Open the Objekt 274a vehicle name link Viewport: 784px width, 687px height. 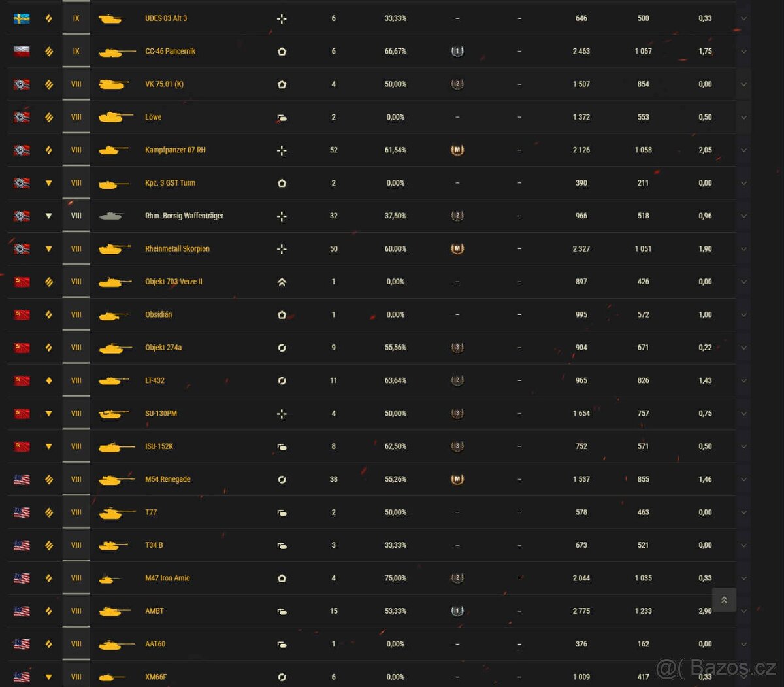(x=163, y=347)
